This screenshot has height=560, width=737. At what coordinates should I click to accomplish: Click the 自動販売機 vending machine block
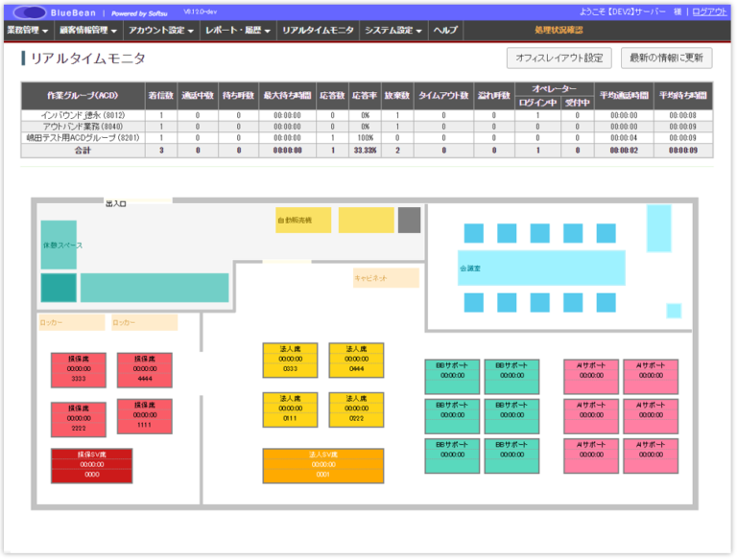pyautogui.click(x=303, y=220)
